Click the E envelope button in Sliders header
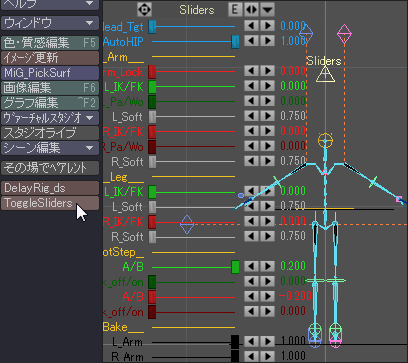Screen dimensions: 408x363 click(235, 10)
